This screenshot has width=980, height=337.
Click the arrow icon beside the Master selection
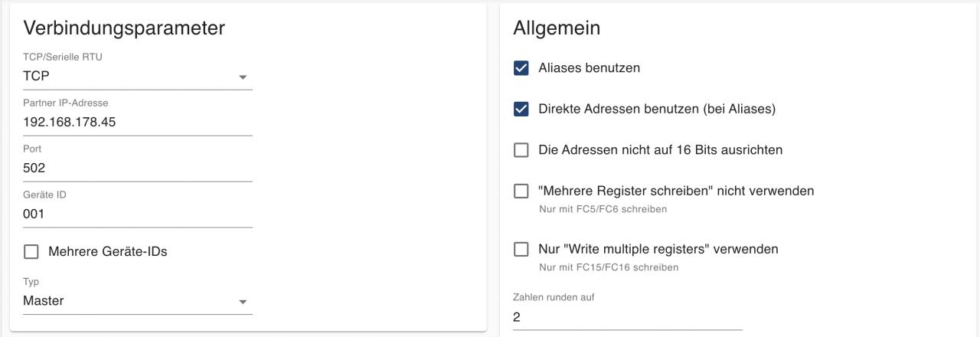pyautogui.click(x=243, y=302)
